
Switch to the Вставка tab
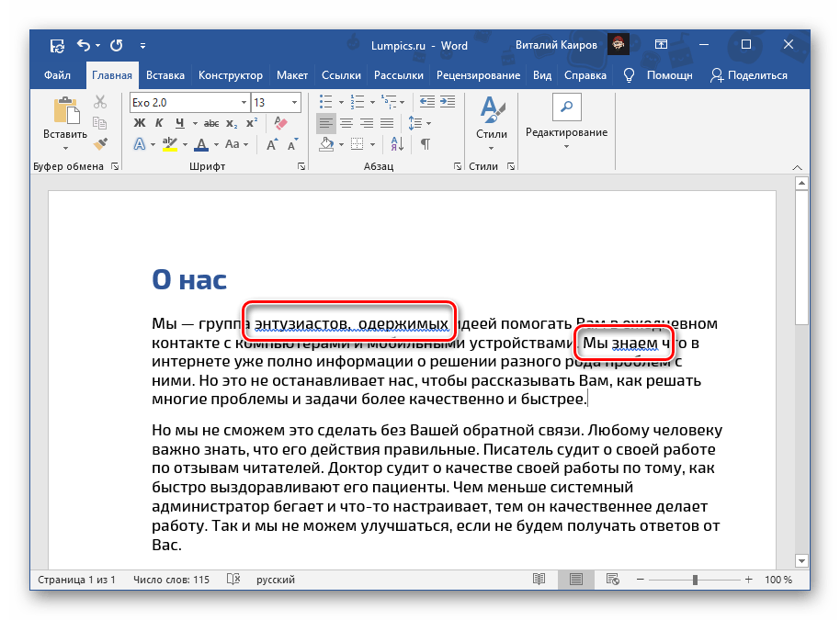coord(165,75)
